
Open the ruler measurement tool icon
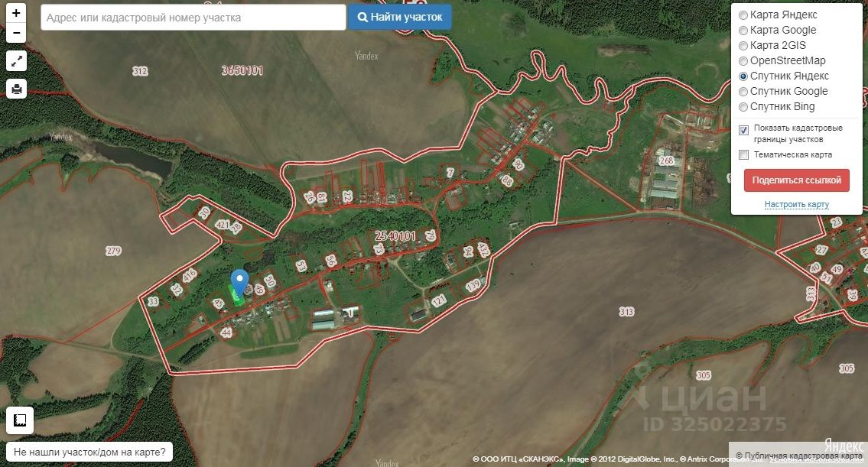click(19, 420)
